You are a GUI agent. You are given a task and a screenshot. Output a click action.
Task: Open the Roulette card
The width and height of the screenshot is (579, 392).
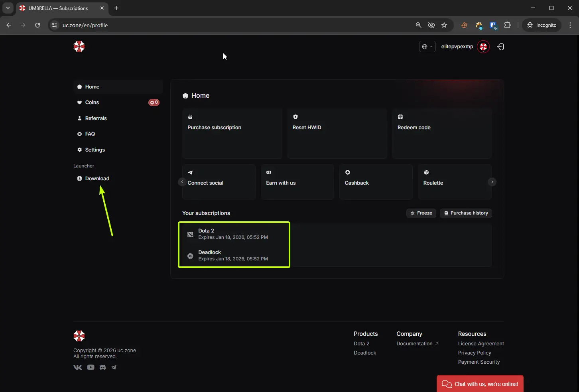(x=455, y=182)
